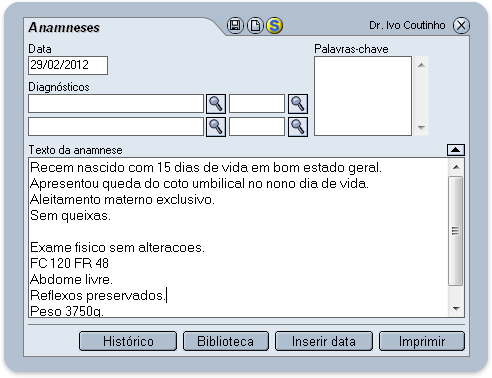Click the anamnese text scrollbar thumb
The image size is (492, 378).
click(x=456, y=231)
